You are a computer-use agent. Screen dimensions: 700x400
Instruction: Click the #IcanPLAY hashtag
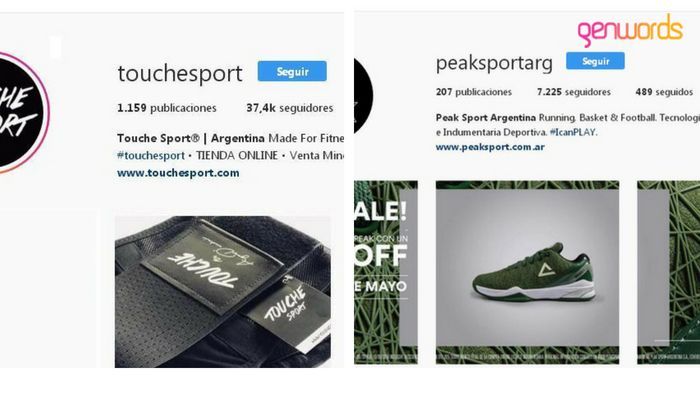coord(573,133)
